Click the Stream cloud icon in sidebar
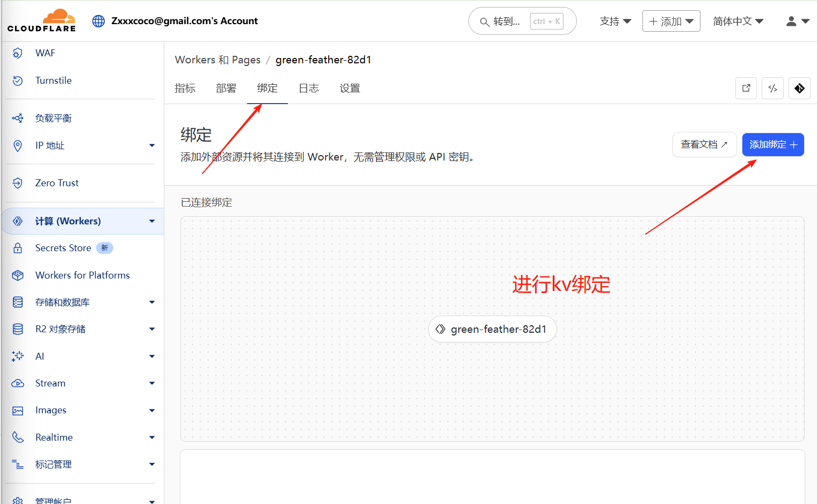This screenshot has height=504, width=817. coord(18,383)
